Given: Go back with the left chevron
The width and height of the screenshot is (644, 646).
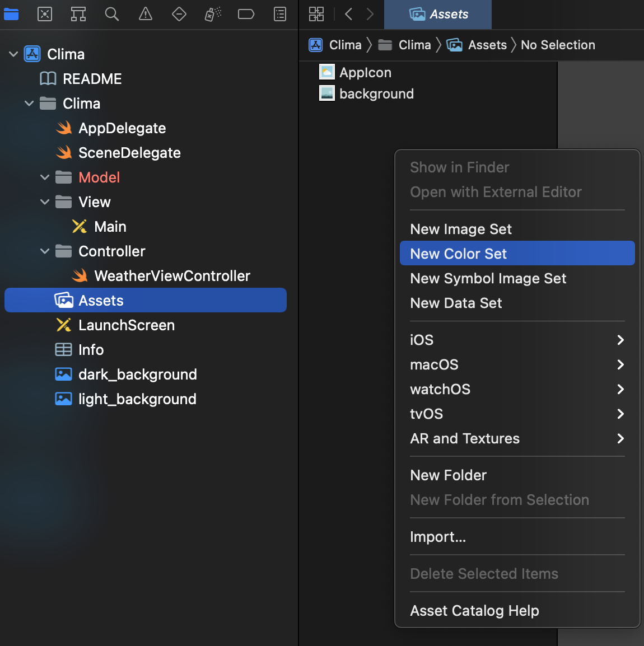Looking at the screenshot, I should click(x=348, y=15).
